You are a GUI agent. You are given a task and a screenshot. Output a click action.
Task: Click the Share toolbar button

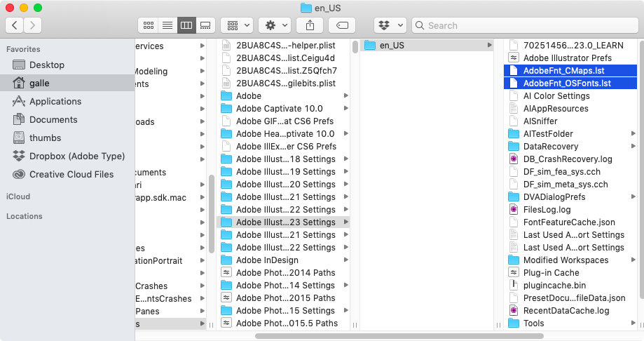(310, 25)
